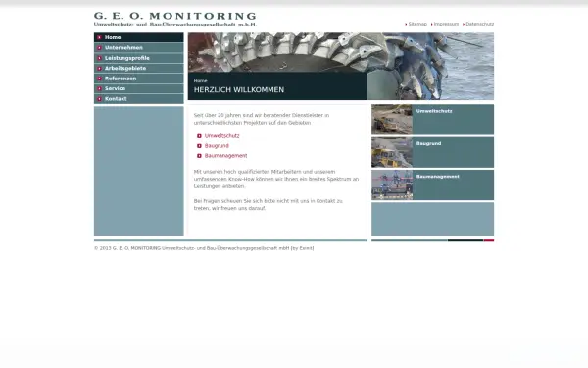The width and height of the screenshot is (588, 368).
Task: Click the Umweltschutz link in body text
Action: [222, 136]
